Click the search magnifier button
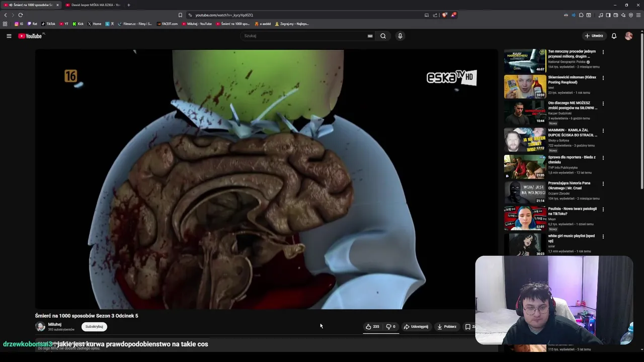Image resolution: width=644 pixels, height=362 pixels. coord(383,36)
